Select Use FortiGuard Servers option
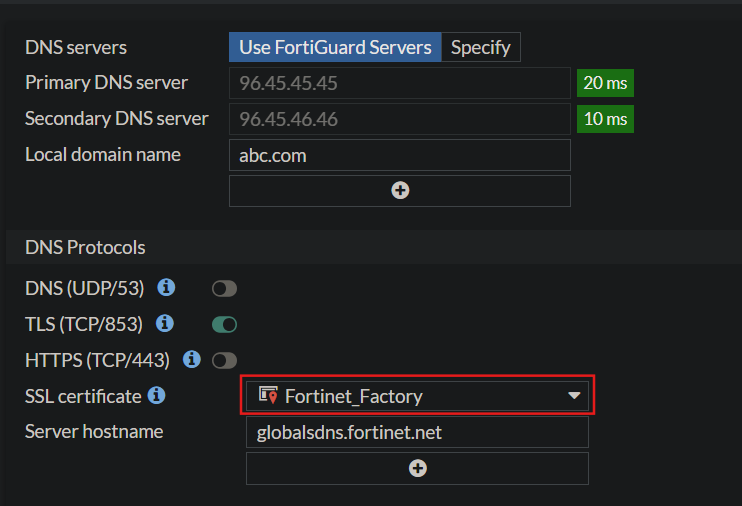This screenshot has height=506, width=742. (335, 47)
